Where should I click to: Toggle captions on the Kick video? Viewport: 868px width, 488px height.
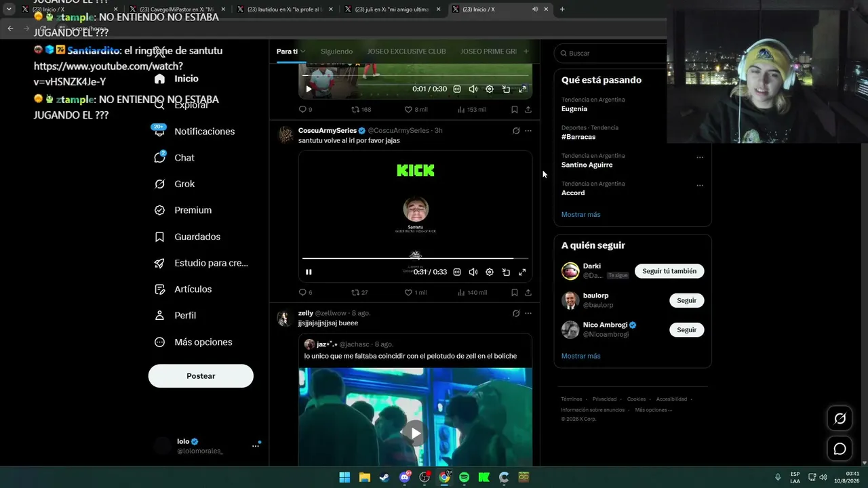pyautogui.click(x=457, y=272)
